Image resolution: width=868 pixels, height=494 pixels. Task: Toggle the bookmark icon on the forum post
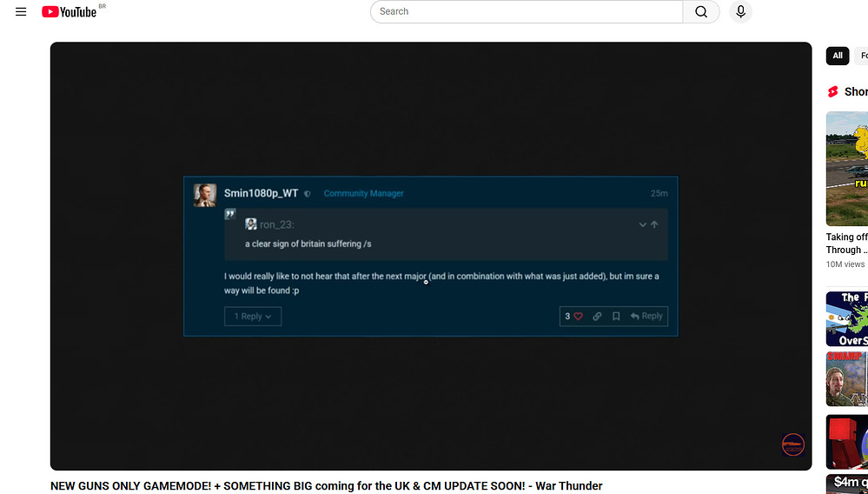(616, 317)
